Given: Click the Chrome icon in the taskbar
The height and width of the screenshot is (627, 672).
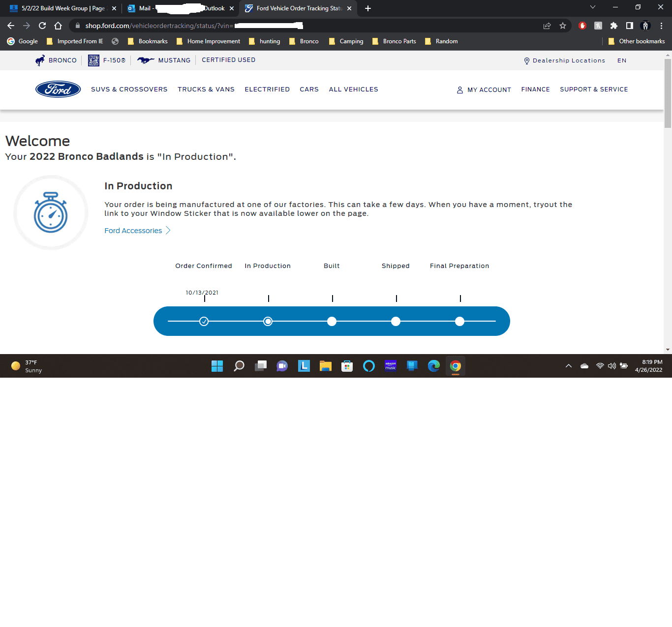Looking at the screenshot, I should [456, 366].
